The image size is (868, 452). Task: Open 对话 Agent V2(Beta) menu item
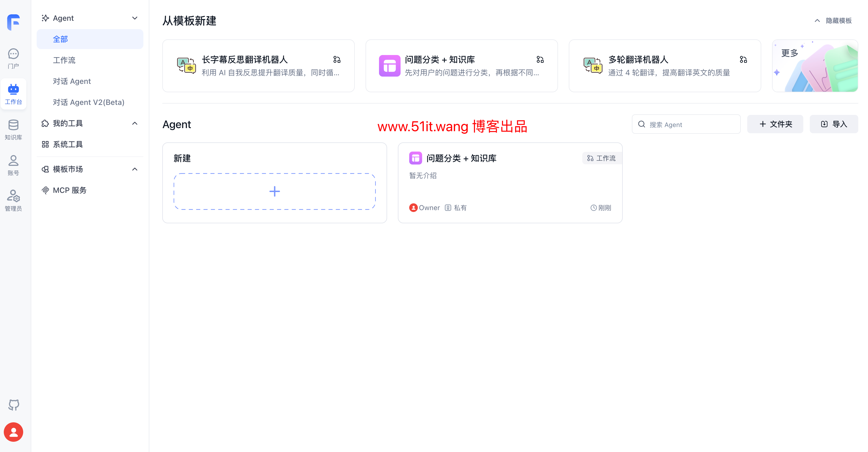pos(89,102)
